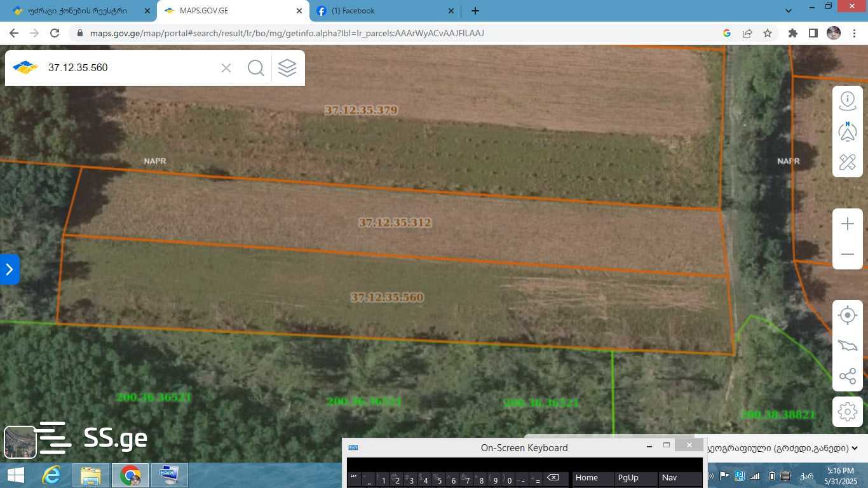Open the measurement ruler tool
The height and width of the screenshot is (488, 868).
(847, 162)
